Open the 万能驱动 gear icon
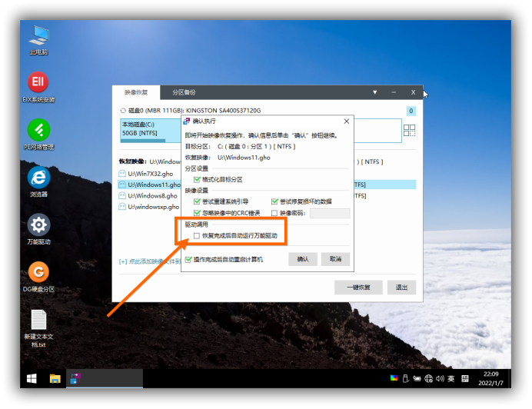The image size is (532, 409). pos(38,224)
